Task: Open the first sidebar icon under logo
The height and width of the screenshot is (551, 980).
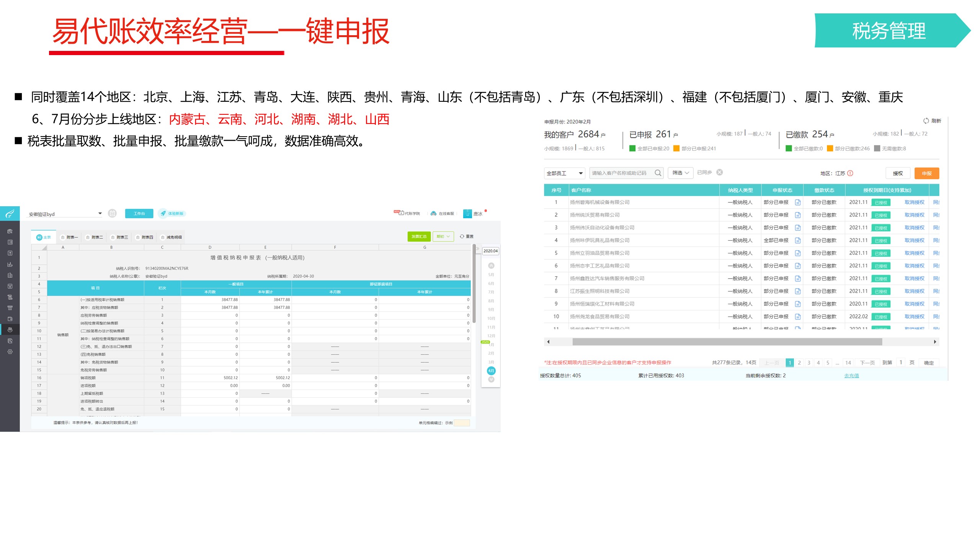Action: click(x=10, y=231)
